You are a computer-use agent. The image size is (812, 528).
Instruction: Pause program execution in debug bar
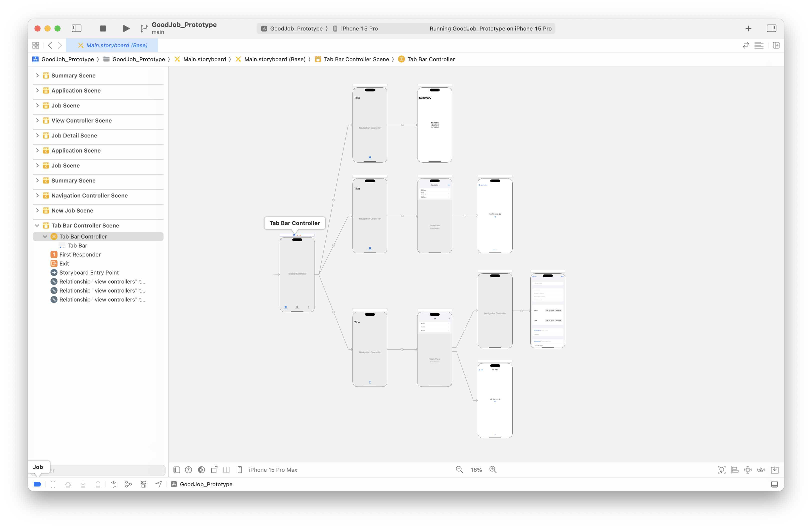point(53,484)
